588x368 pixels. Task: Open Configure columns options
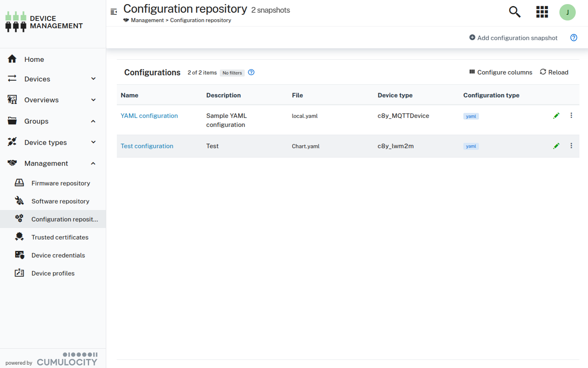click(501, 72)
